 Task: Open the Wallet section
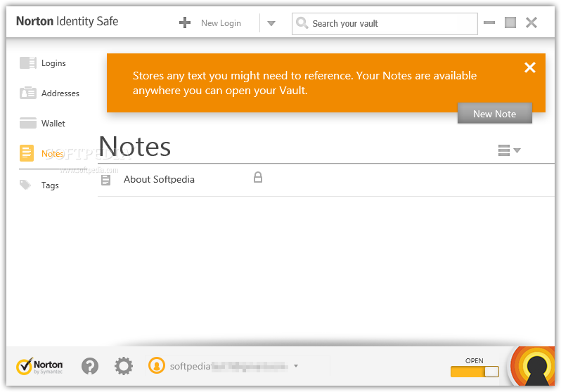click(x=53, y=124)
